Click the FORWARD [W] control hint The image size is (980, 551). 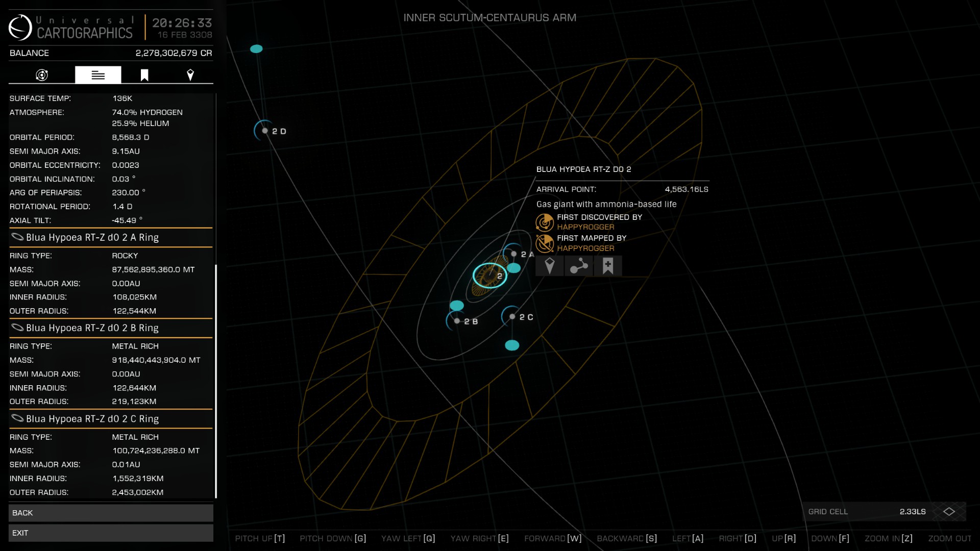point(553,538)
